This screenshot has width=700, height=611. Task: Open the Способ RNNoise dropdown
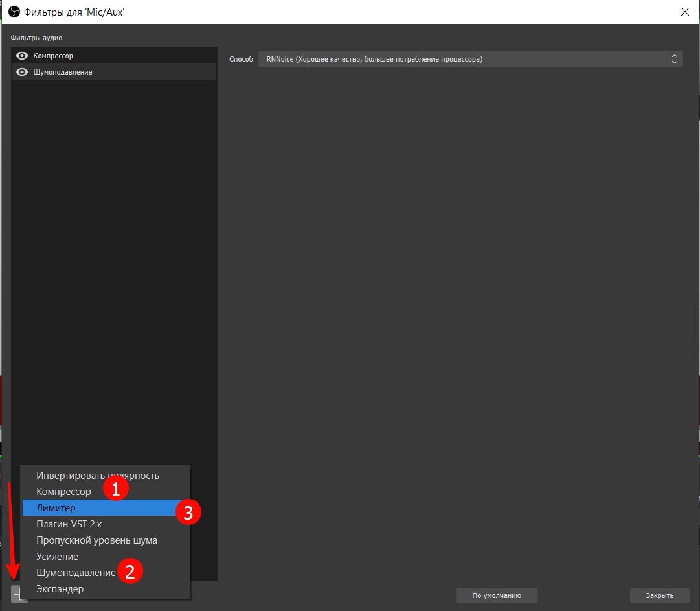[x=461, y=59]
